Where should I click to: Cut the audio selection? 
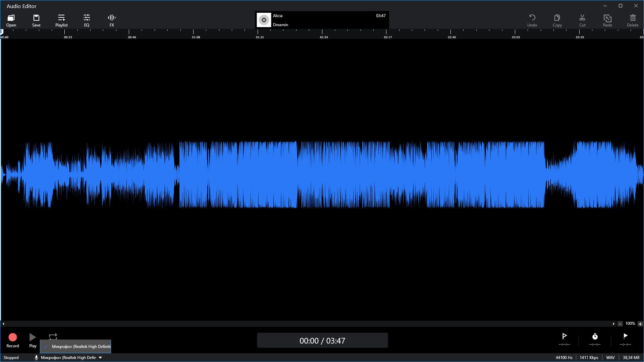pos(582,20)
